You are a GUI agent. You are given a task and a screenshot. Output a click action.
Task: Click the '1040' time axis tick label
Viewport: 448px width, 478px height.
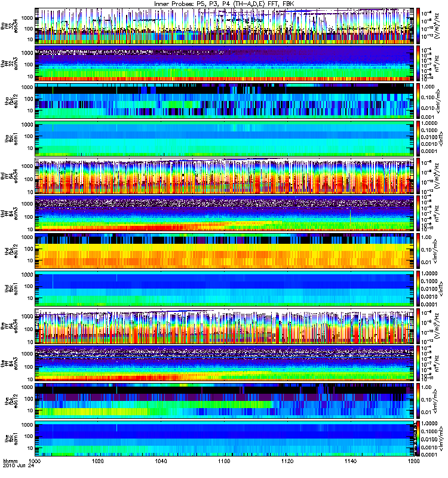pos(161,461)
